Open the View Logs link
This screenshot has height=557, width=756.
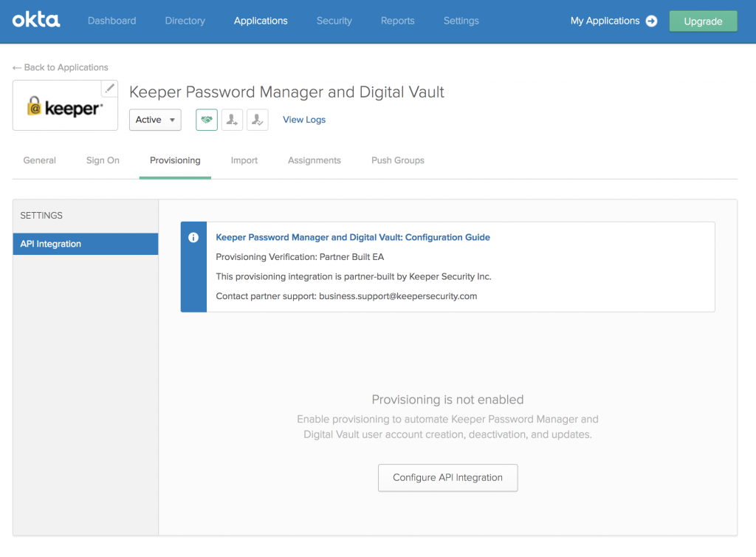click(304, 120)
